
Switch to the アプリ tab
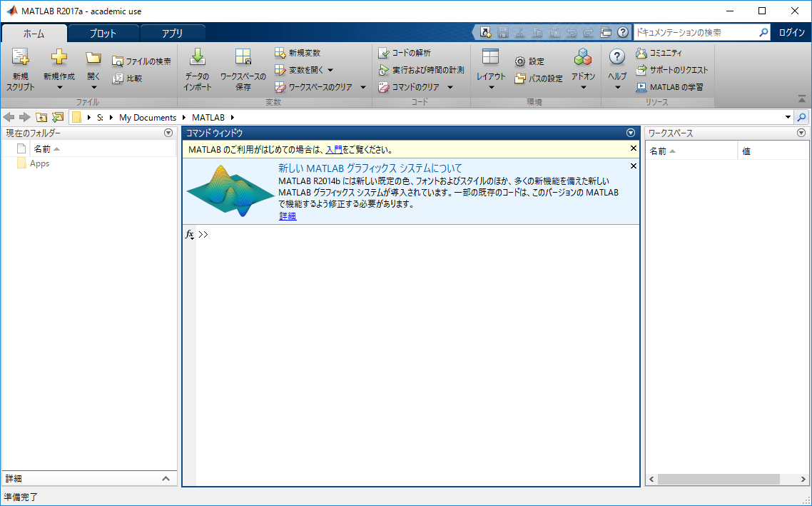coord(173,33)
